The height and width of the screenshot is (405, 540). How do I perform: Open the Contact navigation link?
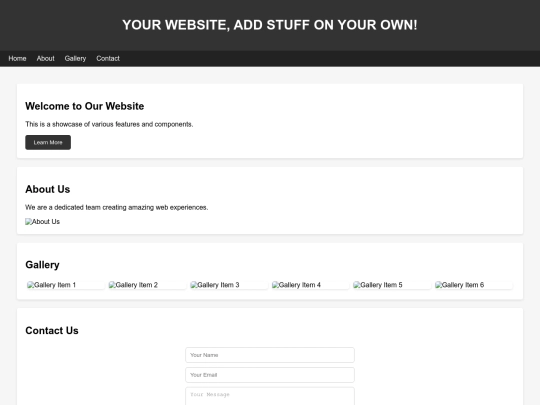(108, 59)
